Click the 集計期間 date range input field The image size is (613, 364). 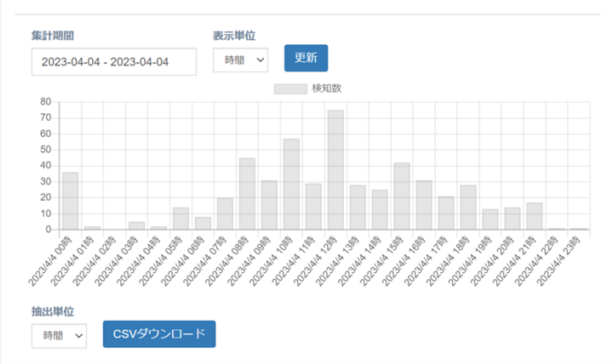point(113,61)
